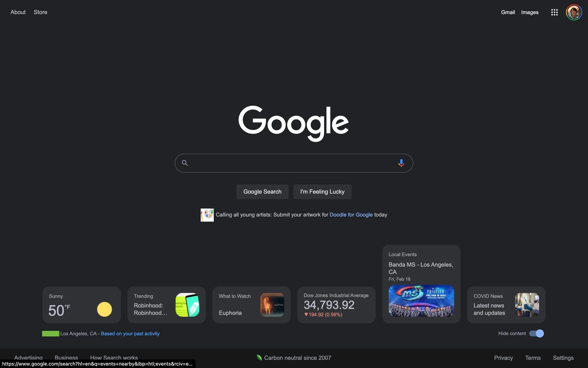Click the profile avatar picture
This screenshot has height=368, width=588.
point(574,12)
